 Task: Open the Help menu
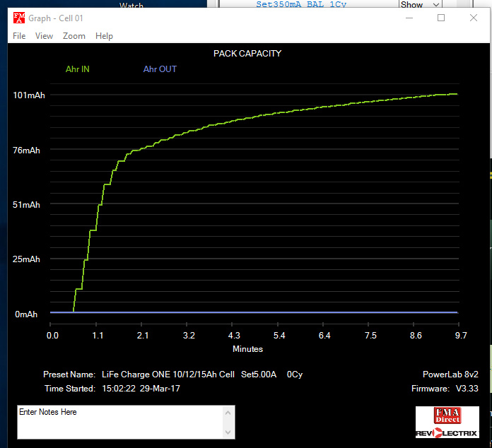(104, 36)
